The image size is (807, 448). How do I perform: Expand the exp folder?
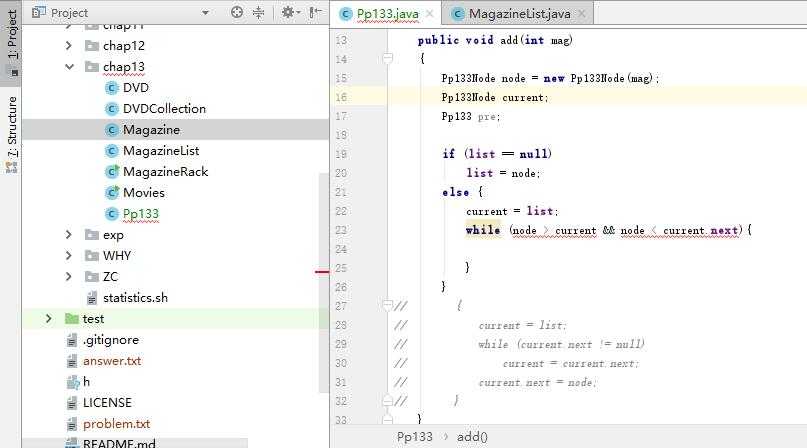pos(68,235)
